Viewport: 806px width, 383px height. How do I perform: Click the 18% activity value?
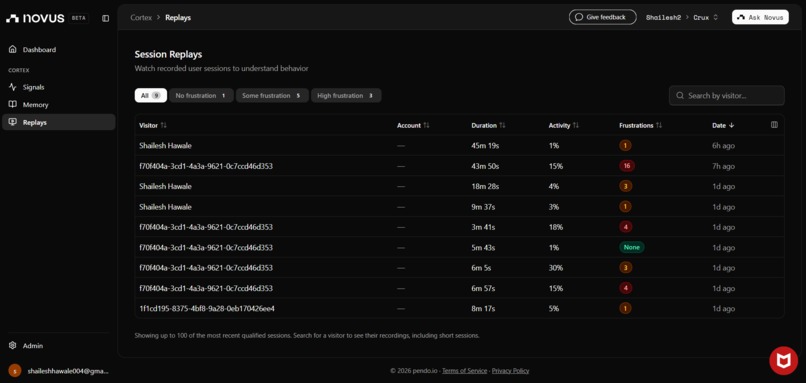[x=556, y=227]
